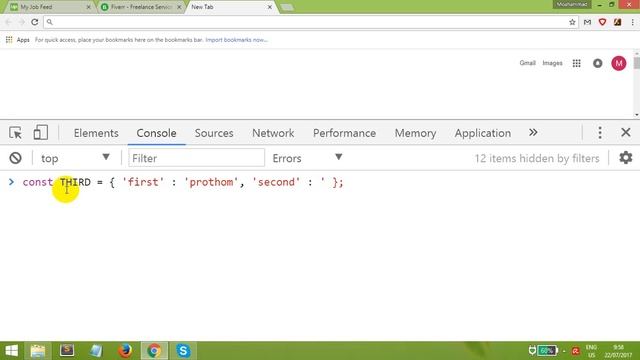Viewport: 640px width, 360px height.
Task: Select the Console tab
Action: click(156, 133)
